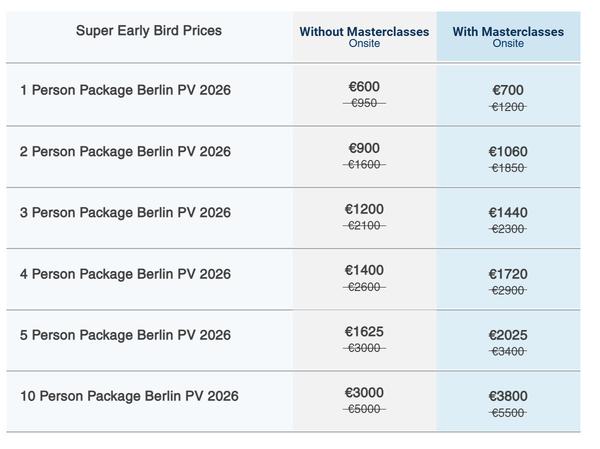Click the 4 Person Package row label
Viewport: 600px width, 449px height.
(125, 274)
